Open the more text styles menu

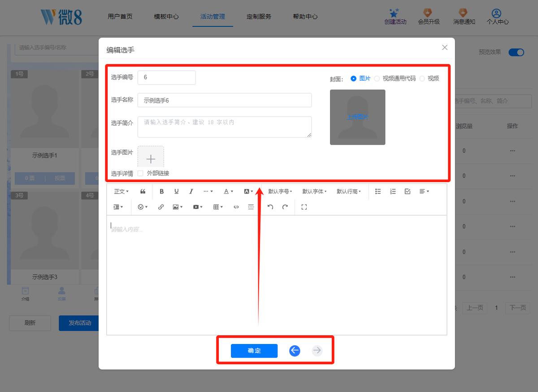click(208, 192)
